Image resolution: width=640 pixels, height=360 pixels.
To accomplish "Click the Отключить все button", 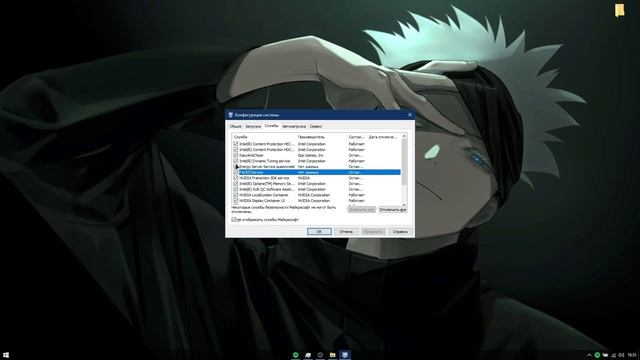I will tap(393, 210).
